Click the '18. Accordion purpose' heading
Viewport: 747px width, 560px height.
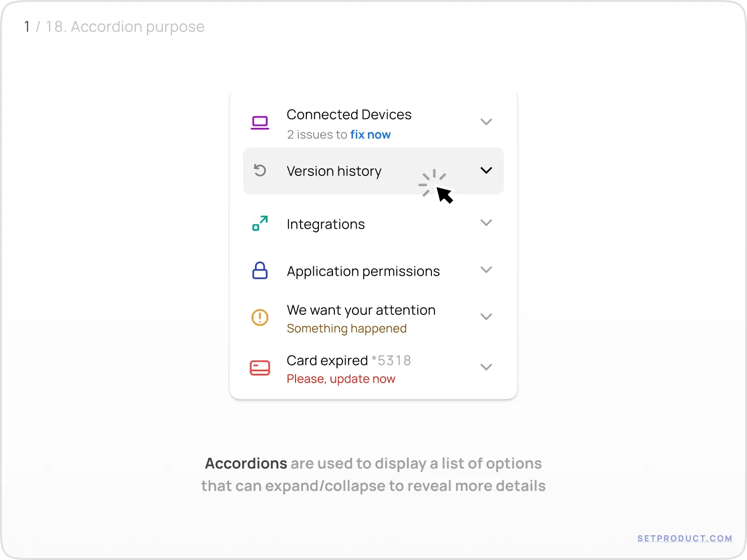125,27
